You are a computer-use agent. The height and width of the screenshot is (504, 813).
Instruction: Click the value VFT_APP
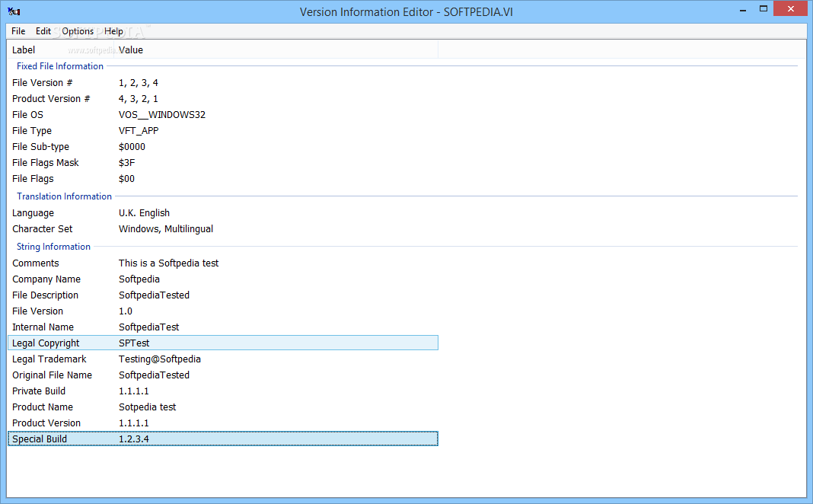click(x=139, y=131)
